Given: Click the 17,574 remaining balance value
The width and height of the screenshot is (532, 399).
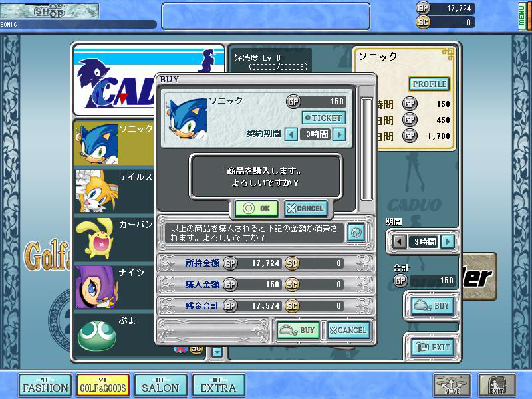Looking at the screenshot, I should click(265, 306).
